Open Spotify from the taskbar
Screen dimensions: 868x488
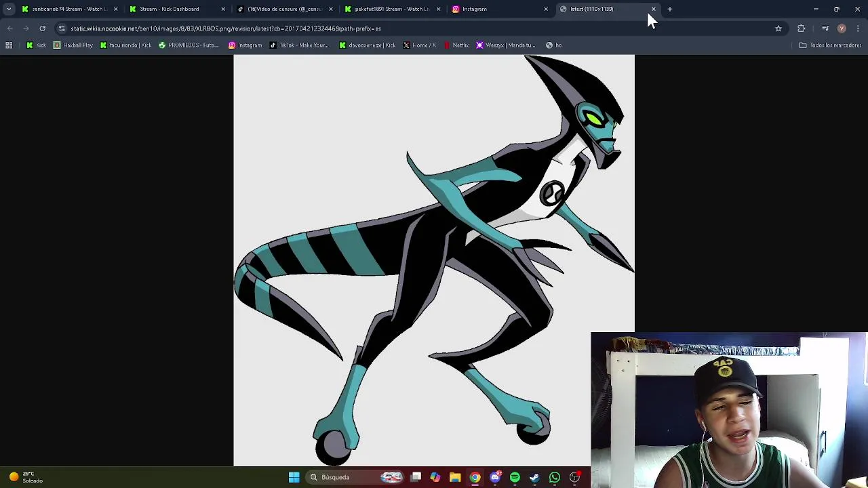point(515,477)
